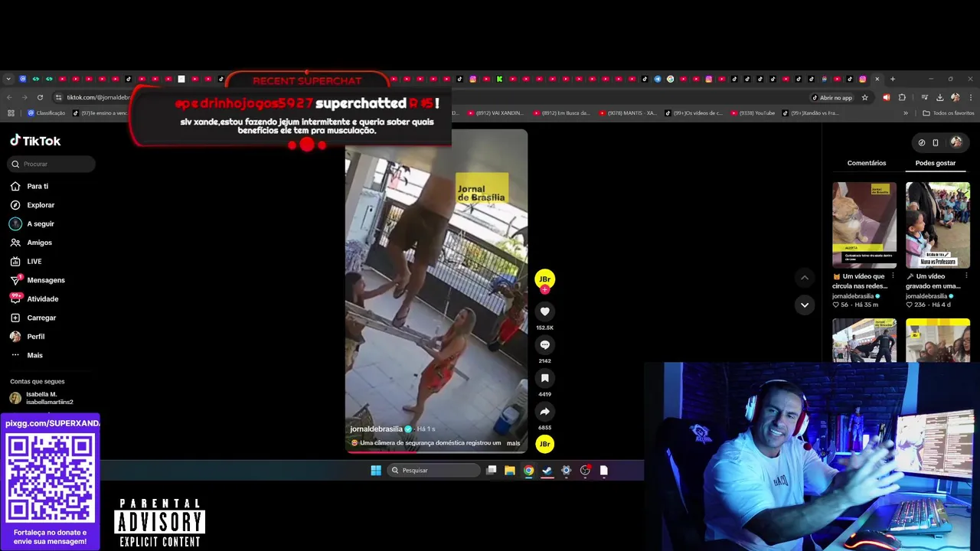This screenshot has width=980, height=551.
Task: Open the Aluna vs Professora video thumbnail
Action: click(938, 225)
